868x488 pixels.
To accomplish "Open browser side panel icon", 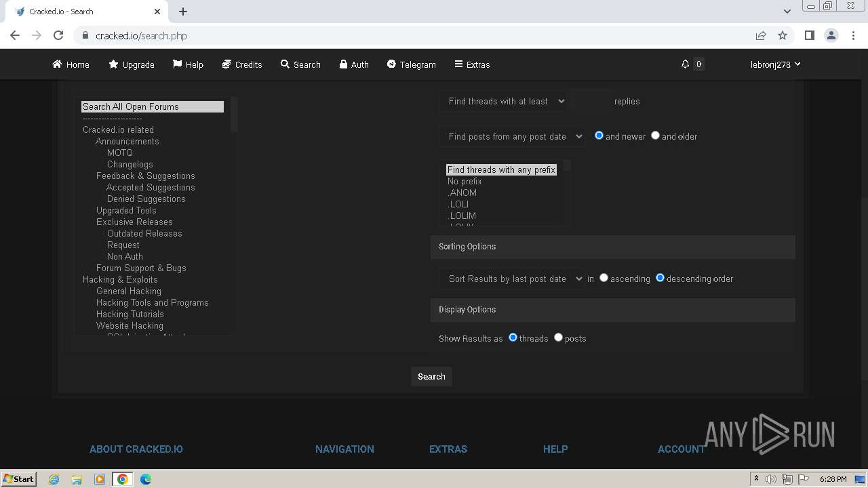I will pos(809,35).
